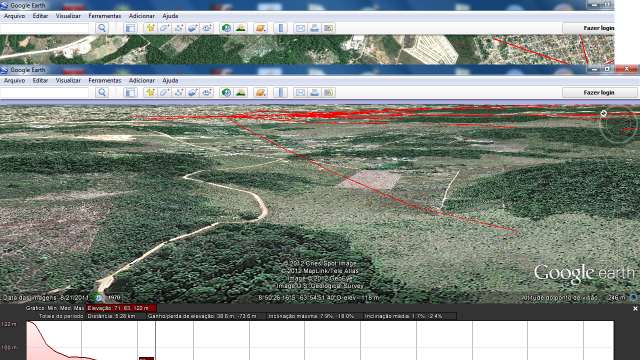Toggle historical imagery globe icon, front window toolbar
This screenshot has height=360, width=640.
226,92
